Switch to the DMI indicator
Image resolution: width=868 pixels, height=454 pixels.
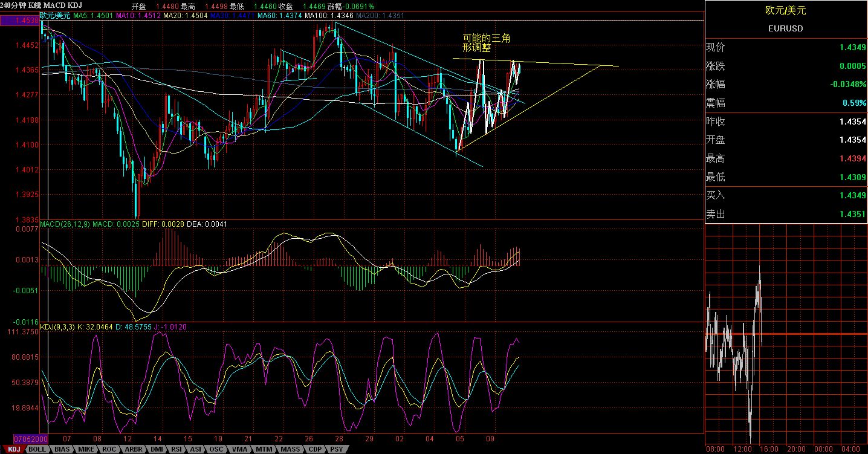click(157, 450)
